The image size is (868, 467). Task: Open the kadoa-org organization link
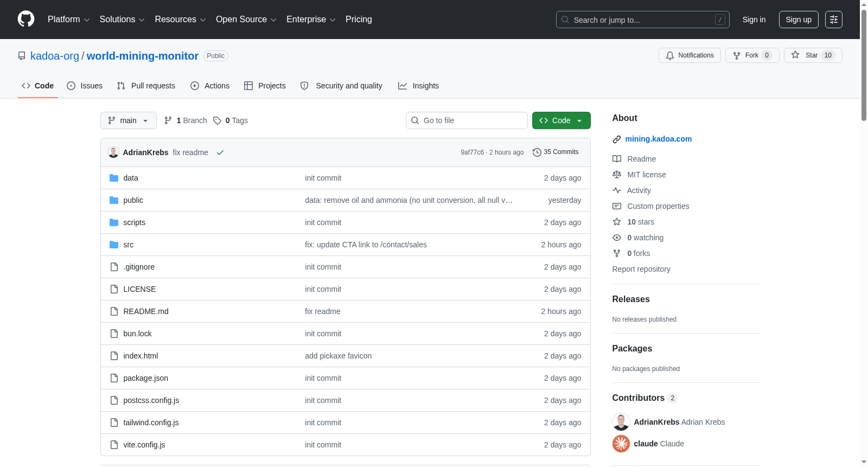(55, 56)
